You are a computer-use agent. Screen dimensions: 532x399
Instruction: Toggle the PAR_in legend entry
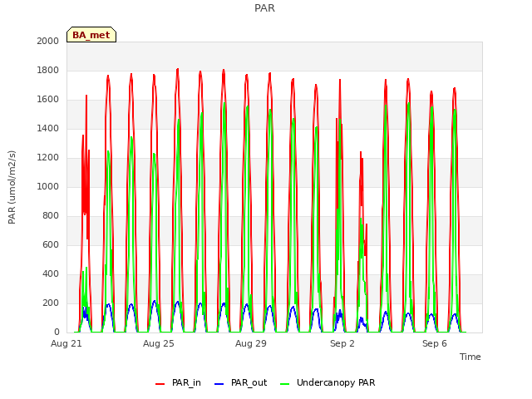tap(178, 382)
